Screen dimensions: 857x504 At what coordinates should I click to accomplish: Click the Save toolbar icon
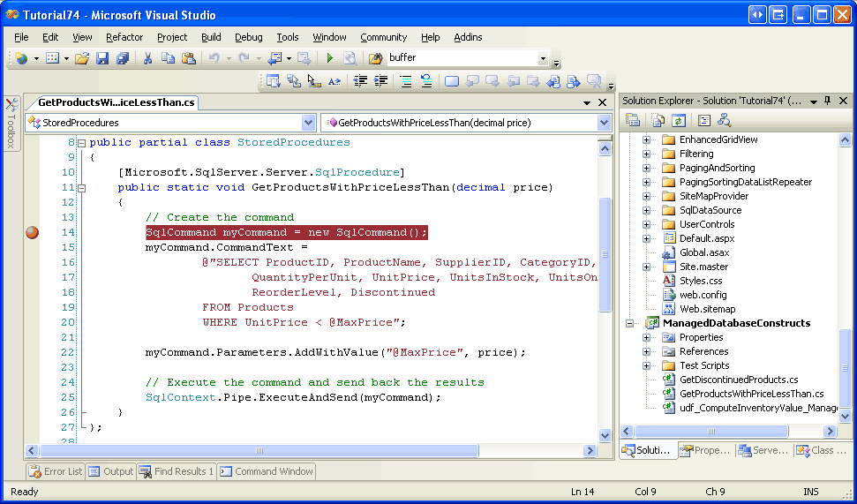pyautogui.click(x=102, y=58)
